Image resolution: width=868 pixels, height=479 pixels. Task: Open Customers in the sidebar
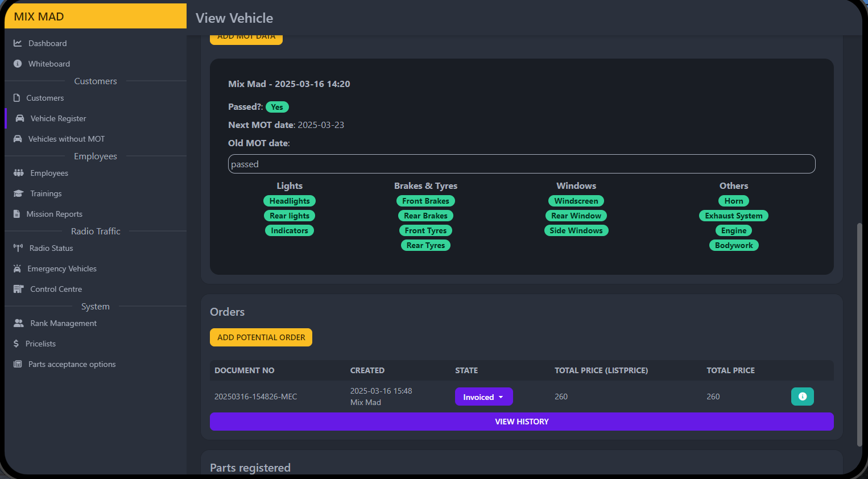pyautogui.click(x=45, y=98)
